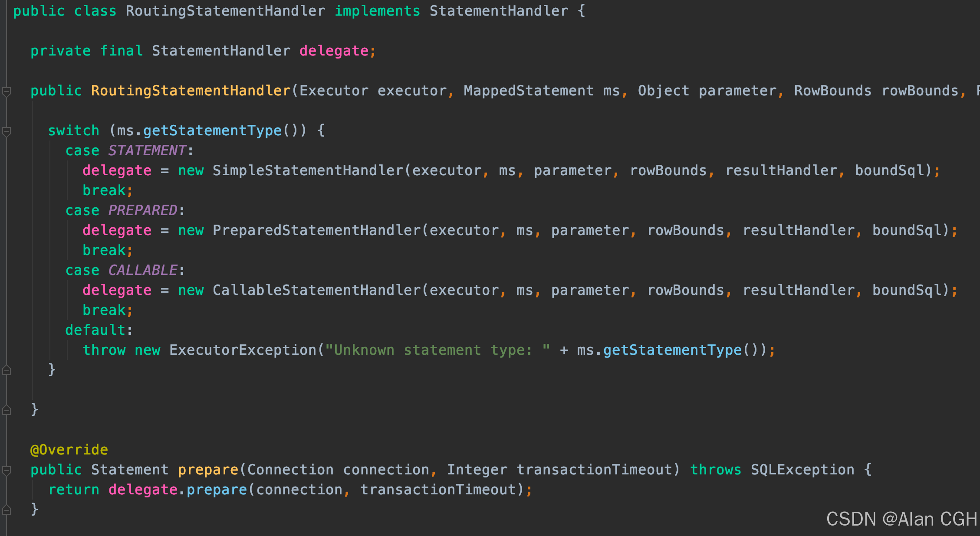The image size is (980, 536).
Task: Click fold end marker at constructor closing brace
Action: pos(7,410)
